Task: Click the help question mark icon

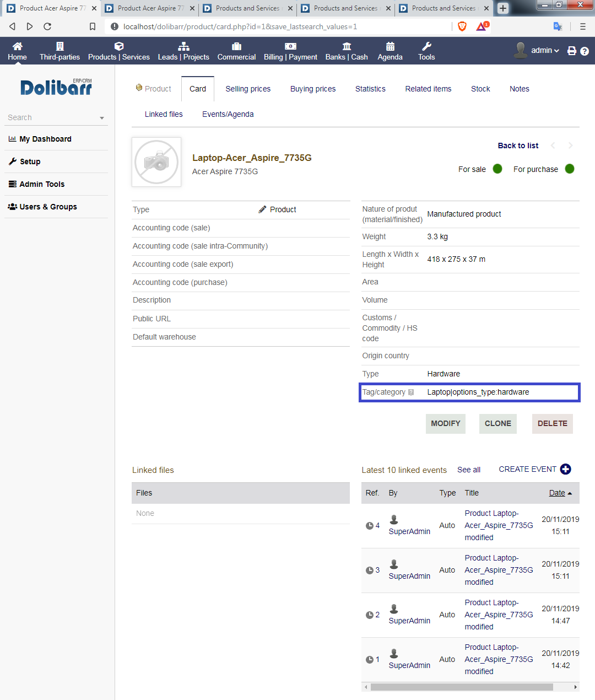Action: (x=585, y=51)
